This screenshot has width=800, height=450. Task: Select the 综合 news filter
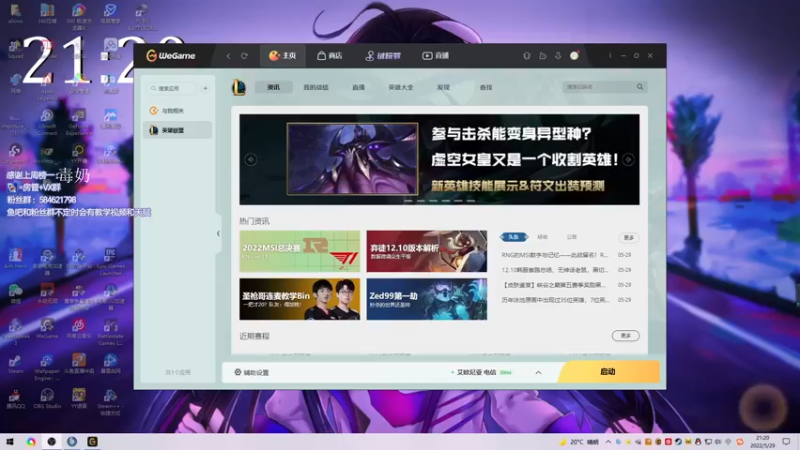542,237
